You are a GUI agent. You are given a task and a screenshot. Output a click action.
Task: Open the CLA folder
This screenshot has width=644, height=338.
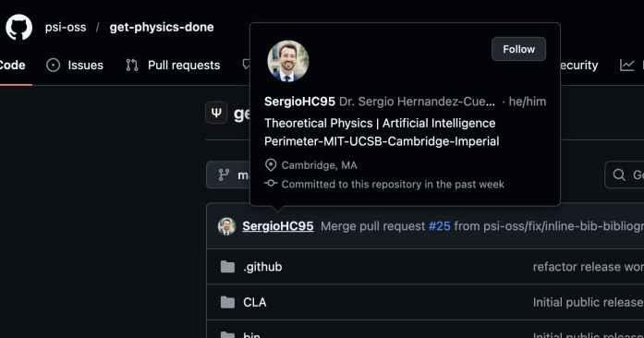point(255,302)
